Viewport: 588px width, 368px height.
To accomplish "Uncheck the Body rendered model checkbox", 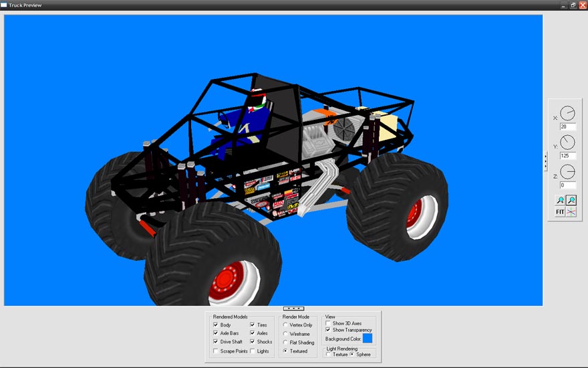I will [215, 325].
